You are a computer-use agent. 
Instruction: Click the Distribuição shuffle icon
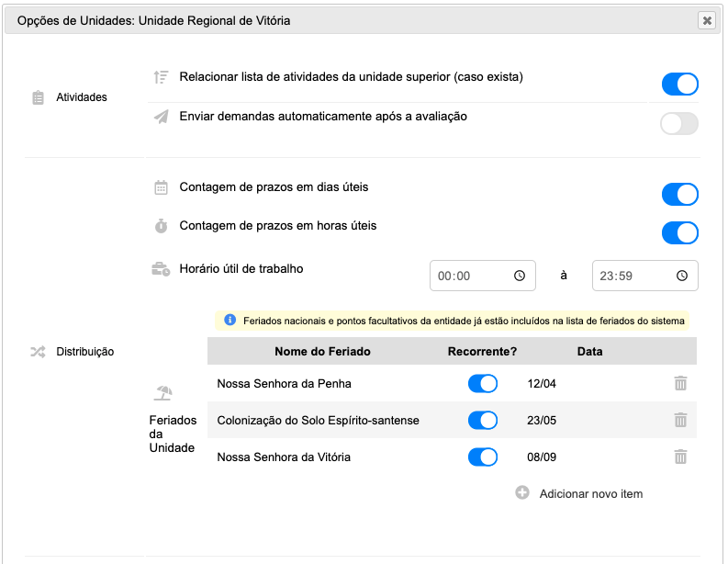38,352
